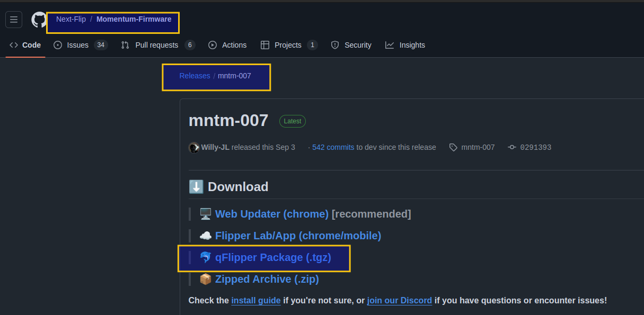The width and height of the screenshot is (644, 315).
Task: Click the Pull requests count badge 6
Action: [x=190, y=45]
